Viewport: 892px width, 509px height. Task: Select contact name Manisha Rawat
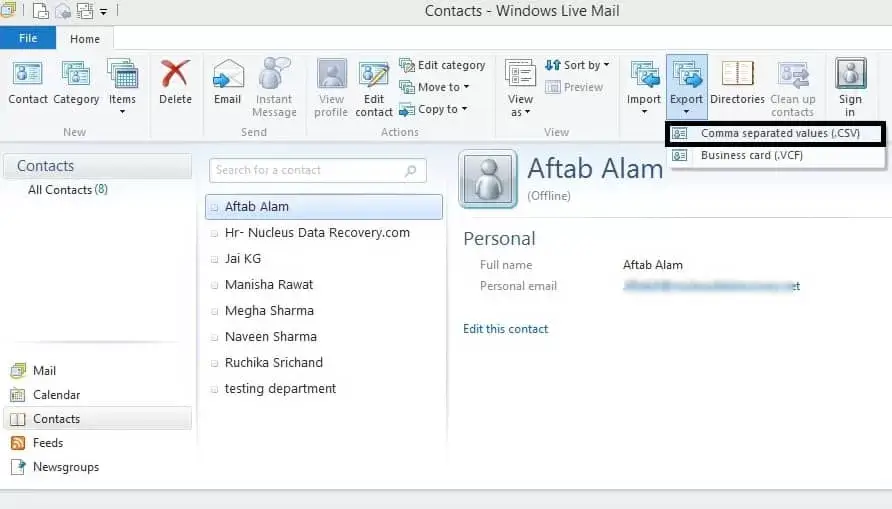tap(269, 284)
